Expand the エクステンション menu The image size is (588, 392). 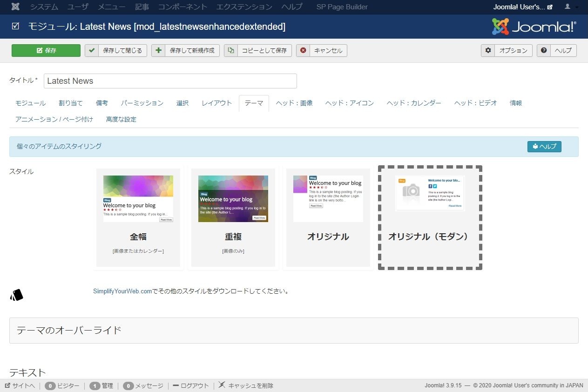pos(244,7)
